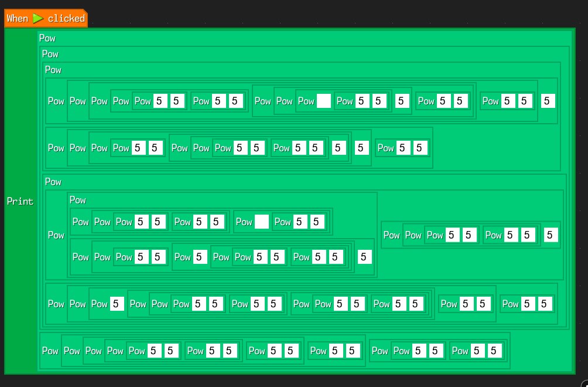Click the green flag icon in the hat block
The width and height of the screenshot is (588, 387).
coord(38,18)
